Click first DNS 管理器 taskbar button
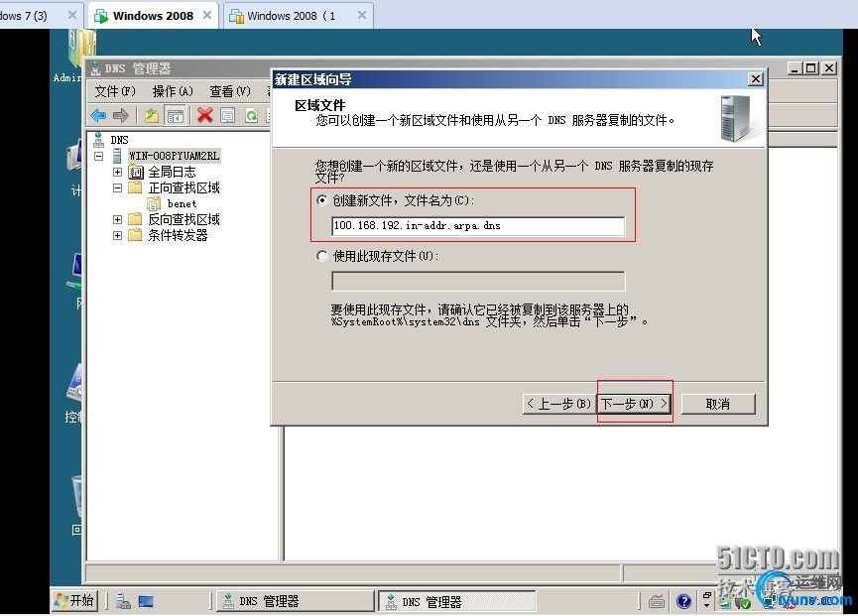The image size is (858, 616). point(295,601)
